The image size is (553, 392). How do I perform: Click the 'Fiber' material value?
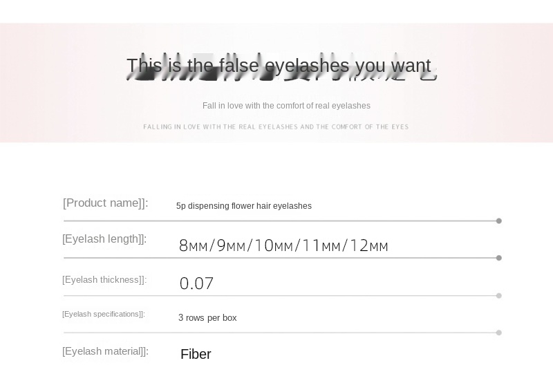coord(196,354)
